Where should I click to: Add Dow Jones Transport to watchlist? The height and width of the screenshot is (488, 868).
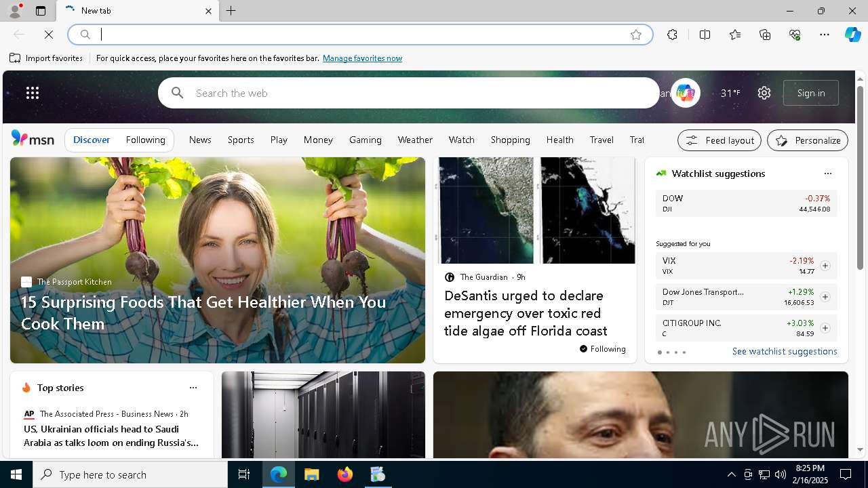(825, 297)
